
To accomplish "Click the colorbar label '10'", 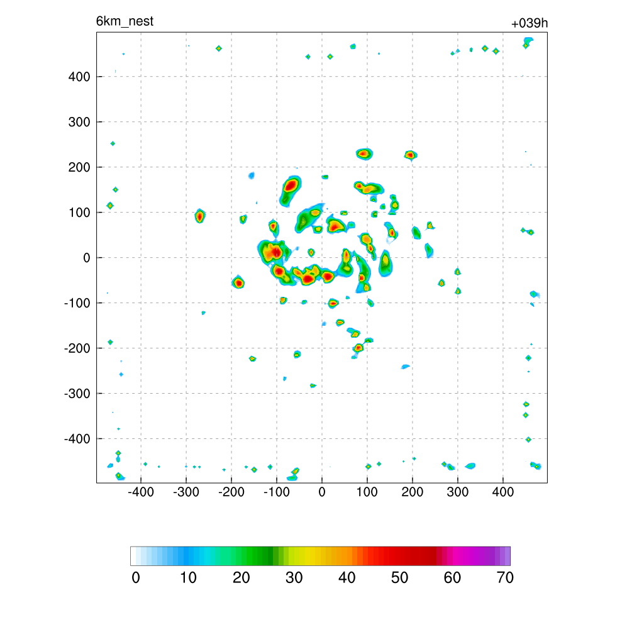I will tap(188, 578).
